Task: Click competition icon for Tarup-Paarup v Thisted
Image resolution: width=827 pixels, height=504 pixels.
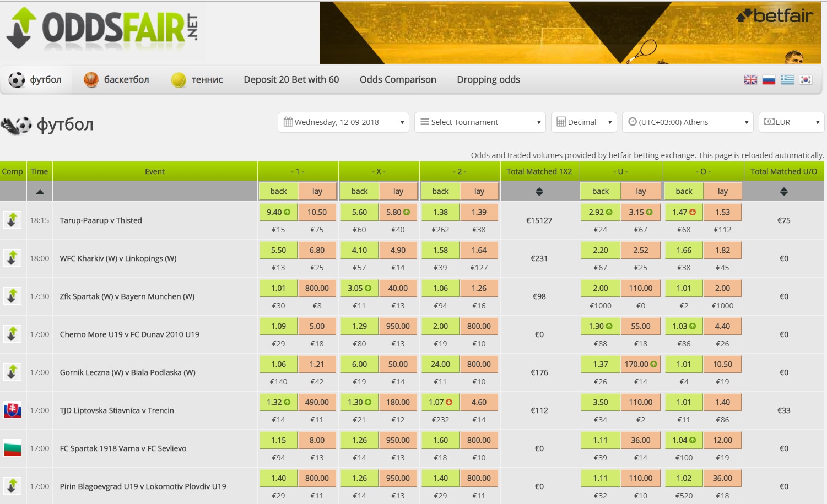Action: (x=12, y=220)
